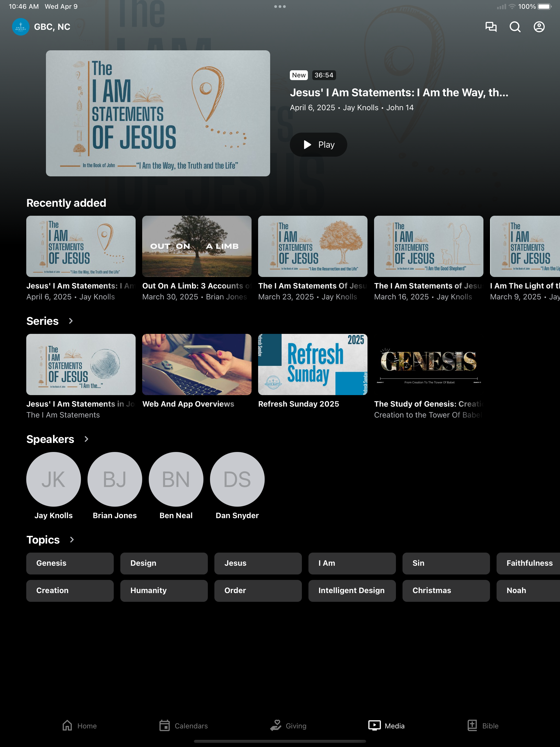
Task: Open the March 16 Good Shepherd sermon
Action: pos(428,246)
